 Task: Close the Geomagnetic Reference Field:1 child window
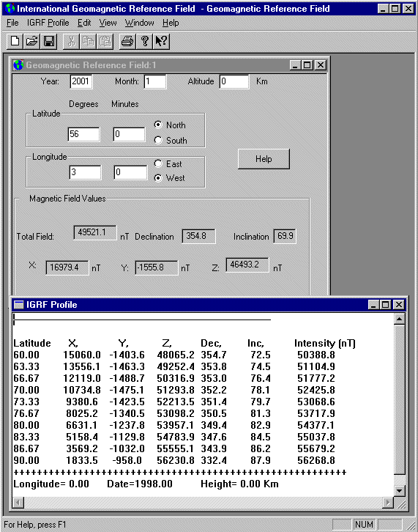point(321,64)
